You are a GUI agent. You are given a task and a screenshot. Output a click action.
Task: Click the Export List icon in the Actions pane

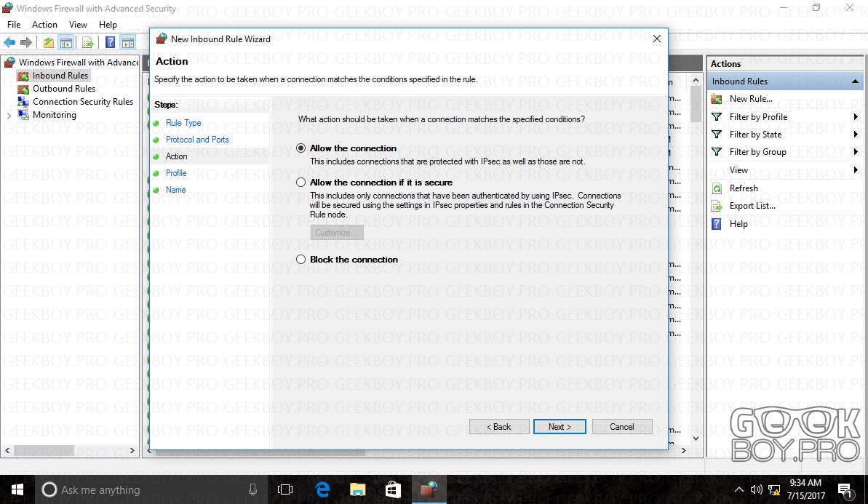(x=717, y=206)
